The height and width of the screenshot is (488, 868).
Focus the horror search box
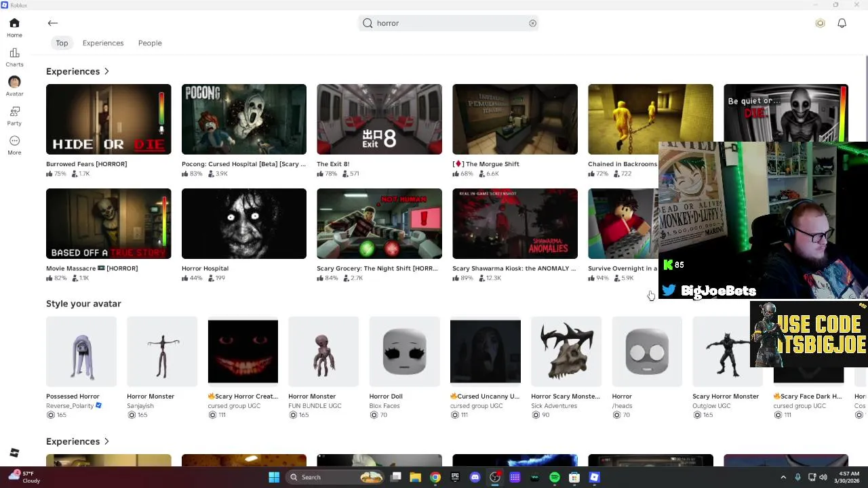click(449, 23)
